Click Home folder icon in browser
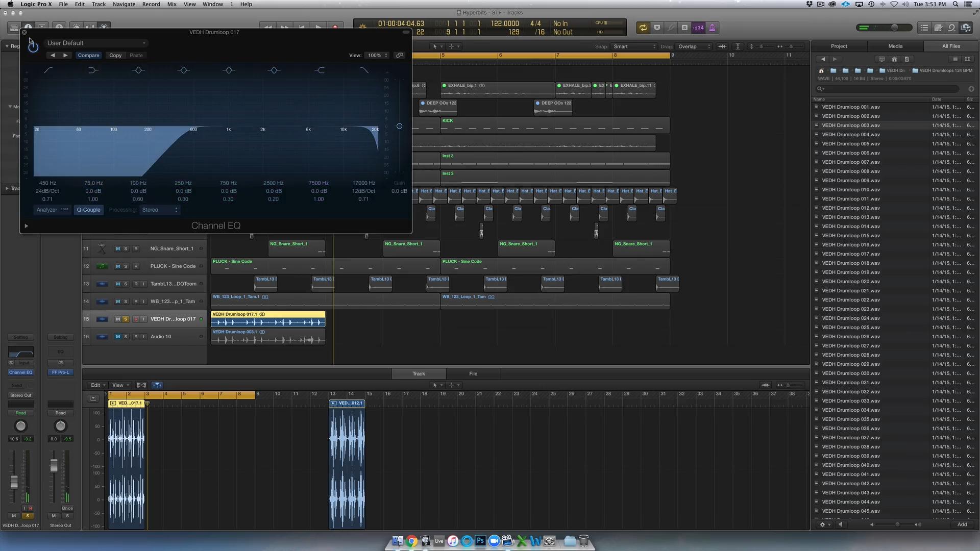 point(894,59)
